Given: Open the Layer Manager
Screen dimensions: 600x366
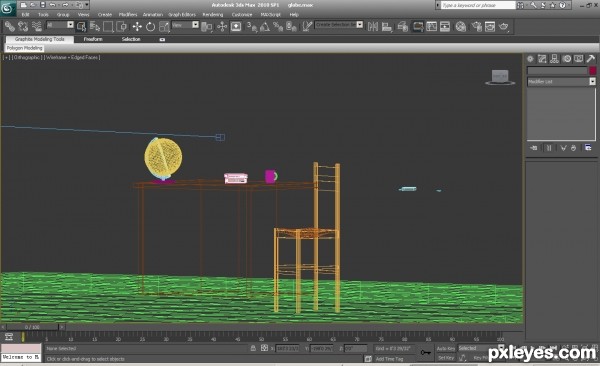Looking at the screenshot, I should point(402,26).
